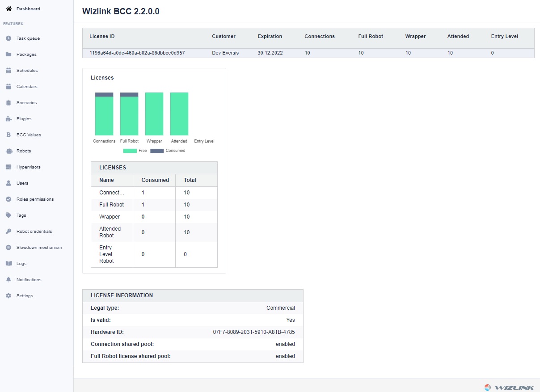Click the Wrapper bar in chart

[x=154, y=114]
